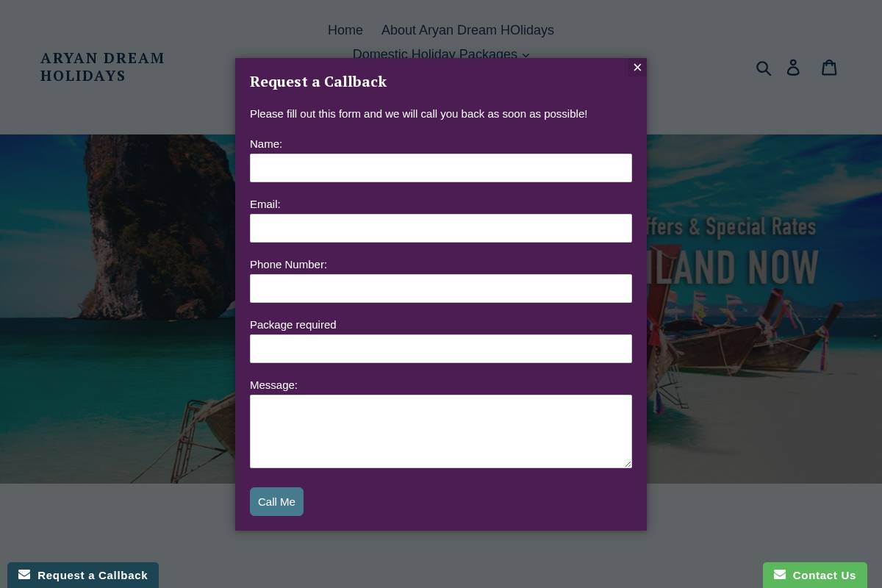Go to the Home menu item

(x=345, y=30)
